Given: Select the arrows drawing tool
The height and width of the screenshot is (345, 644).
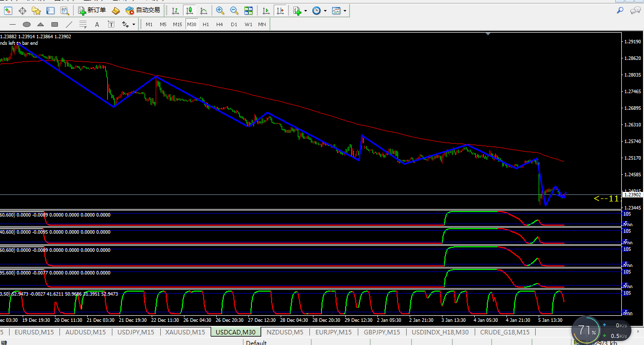Looking at the screenshot, I should (125, 24).
